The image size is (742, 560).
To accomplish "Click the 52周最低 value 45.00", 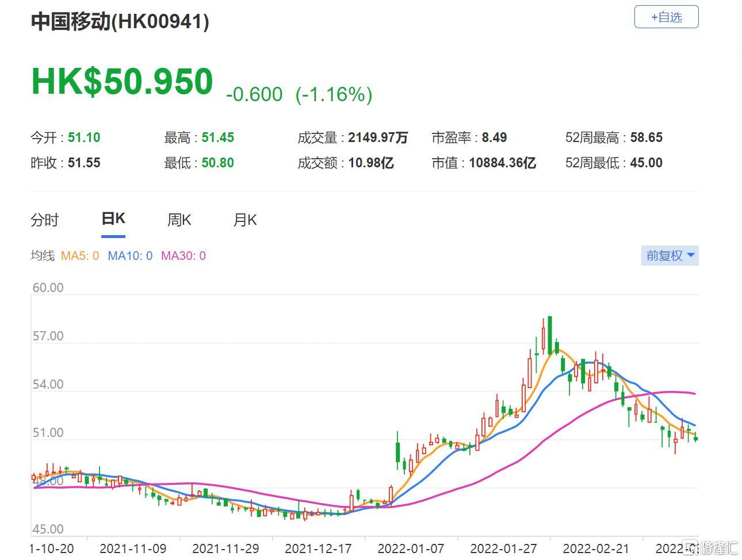I will (x=647, y=163).
